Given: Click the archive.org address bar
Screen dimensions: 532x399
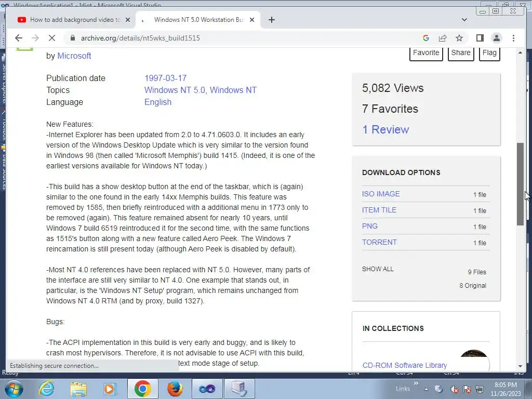Looking at the screenshot, I should pyautogui.click(x=237, y=38).
